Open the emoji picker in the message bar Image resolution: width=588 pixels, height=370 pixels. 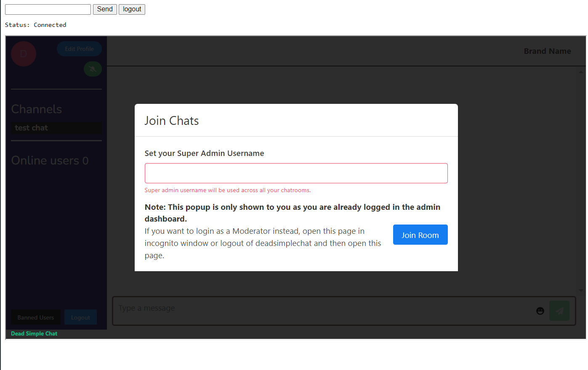tap(540, 311)
